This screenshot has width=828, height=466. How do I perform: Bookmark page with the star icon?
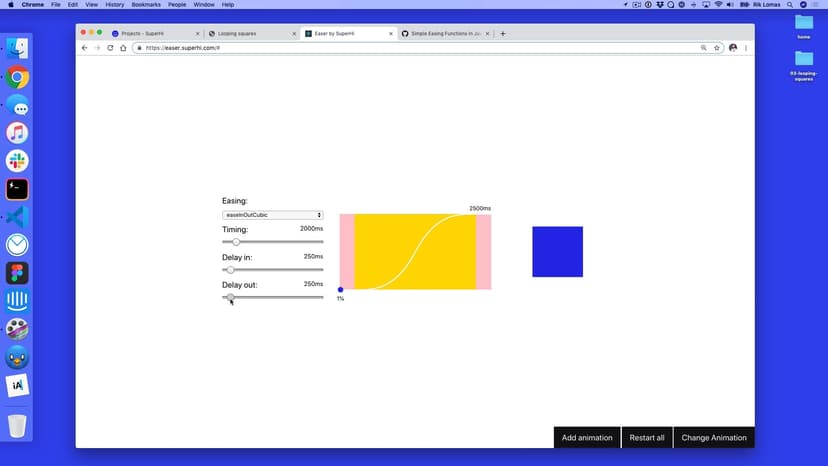click(717, 48)
